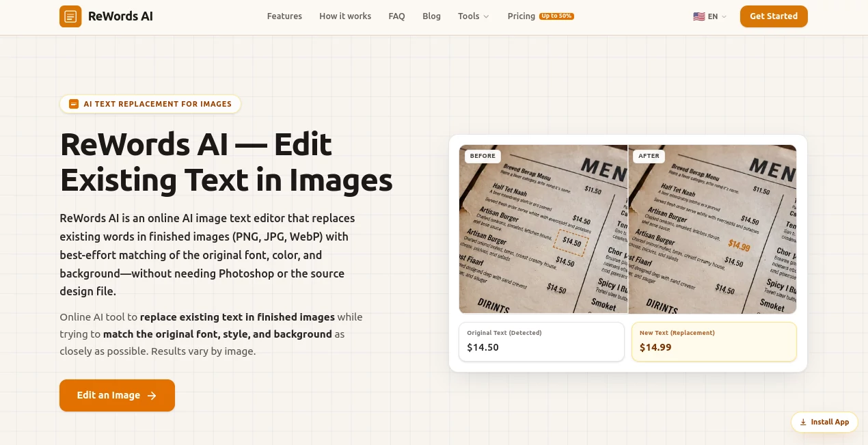Visit the Blog page

click(x=432, y=16)
